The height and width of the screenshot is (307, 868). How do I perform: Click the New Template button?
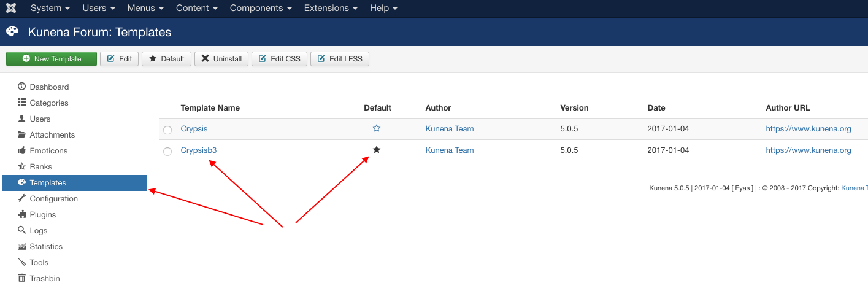click(x=52, y=59)
